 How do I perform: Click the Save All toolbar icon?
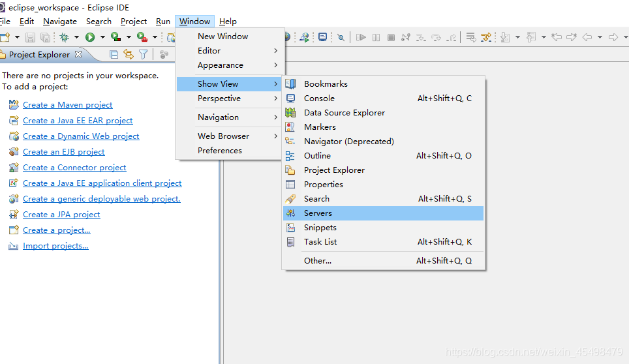coord(45,37)
